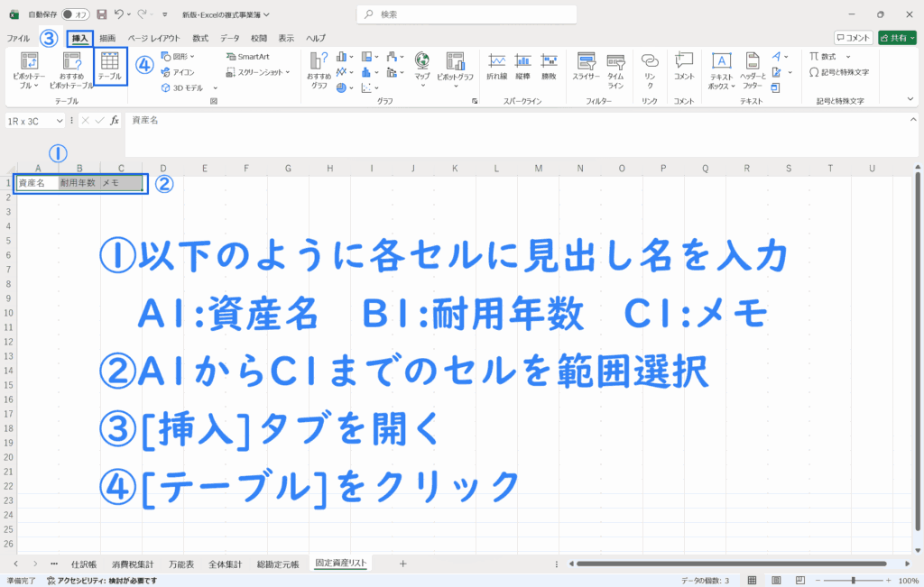Screen dimensions: 924x587
Task: Insert a リンク (Link) from the ribbon
Action: point(650,67)
